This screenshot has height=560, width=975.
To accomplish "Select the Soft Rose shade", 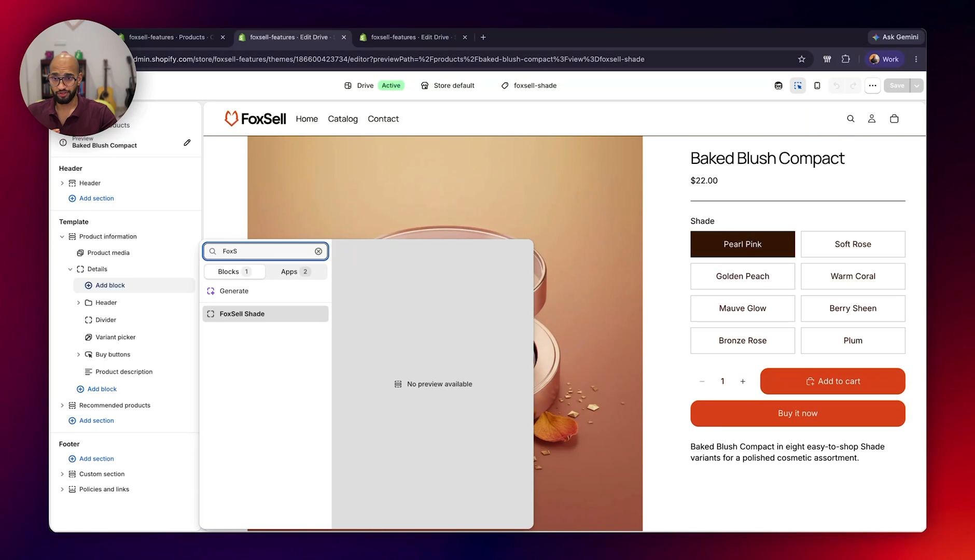I will pos(853,244).
